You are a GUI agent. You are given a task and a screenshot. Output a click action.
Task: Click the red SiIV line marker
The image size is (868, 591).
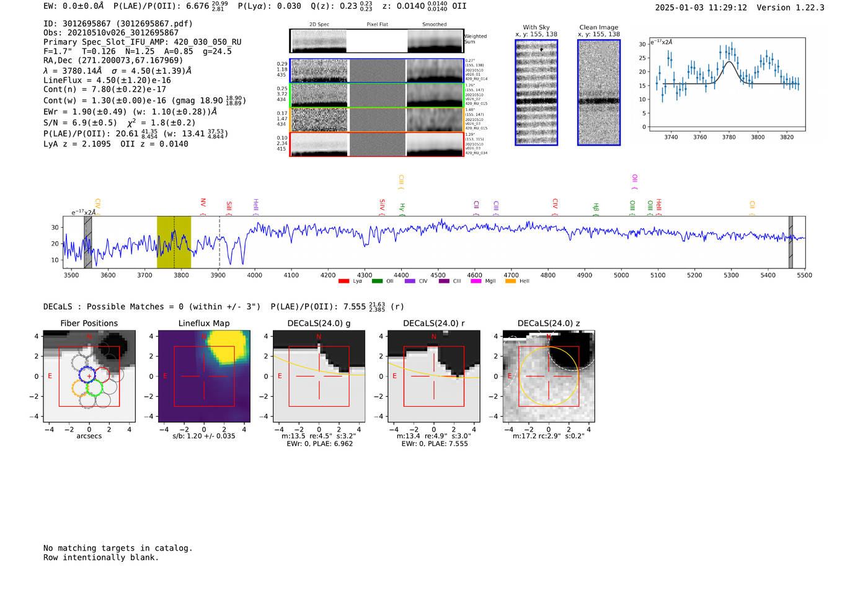tap(382, 207)
